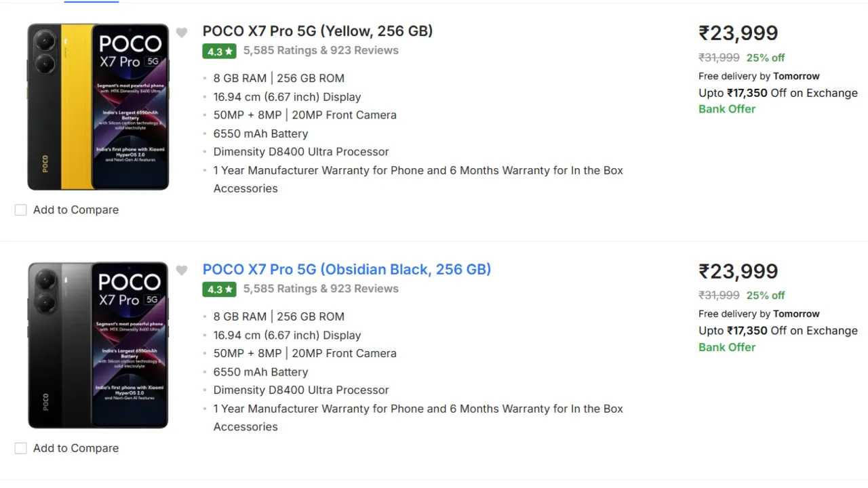Screen dimensions: 868x488
Task: Click exchange offer text on Obsidian Black listing
Action: coord(778,331)
